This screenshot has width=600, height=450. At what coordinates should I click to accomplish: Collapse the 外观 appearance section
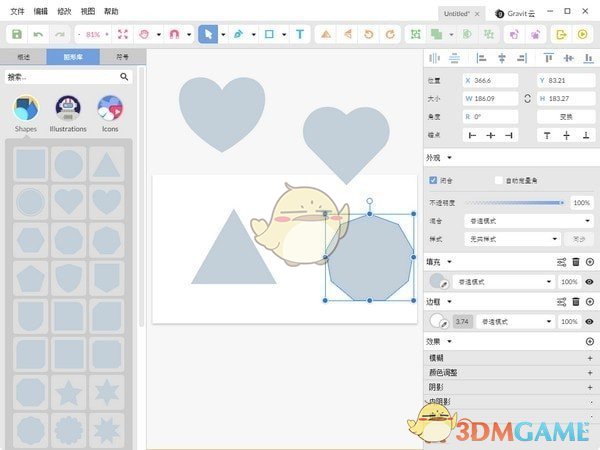[x=449, y=158]
